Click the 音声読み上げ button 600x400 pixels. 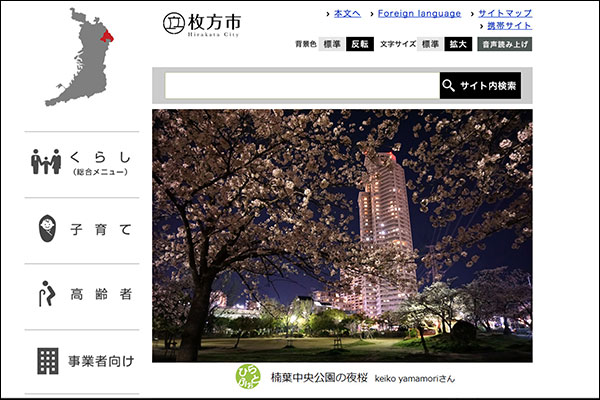click(x=505, y=45)
